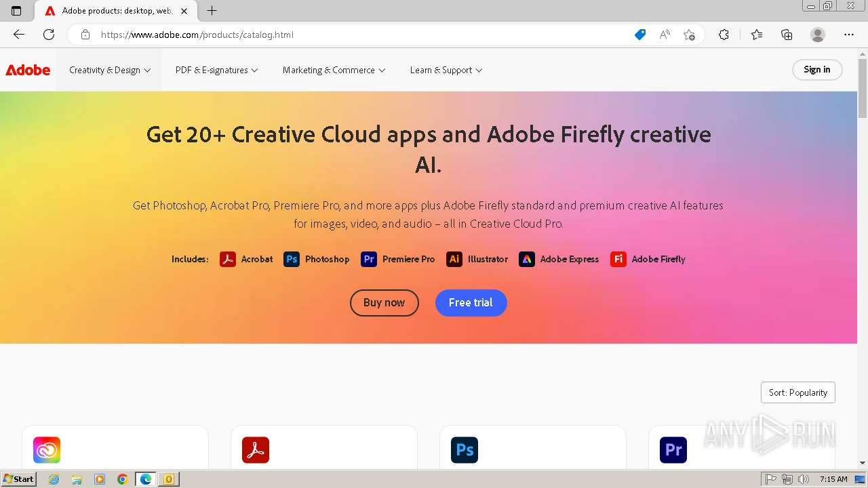The height and width of the screenshot is (488, 868).
Task: Click the Adobe logo
Action: tap(28, 70)
